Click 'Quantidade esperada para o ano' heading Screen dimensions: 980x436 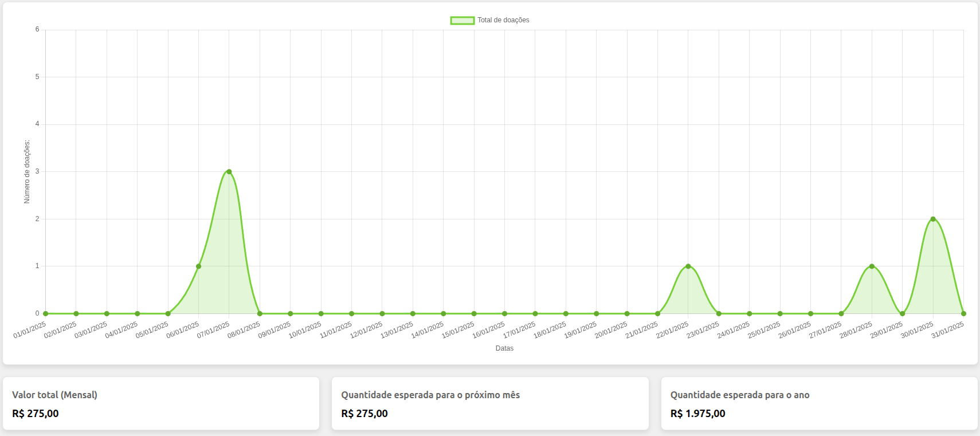click(x=740, y=395)
